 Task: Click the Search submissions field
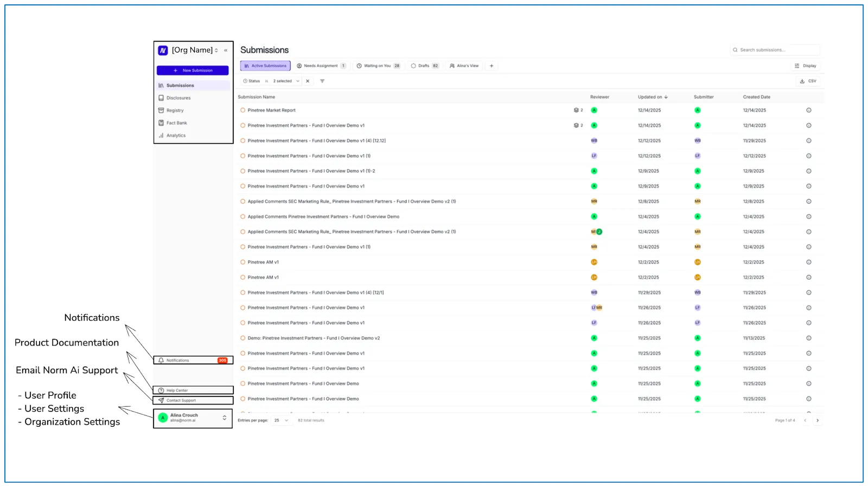tap(775, 50)
